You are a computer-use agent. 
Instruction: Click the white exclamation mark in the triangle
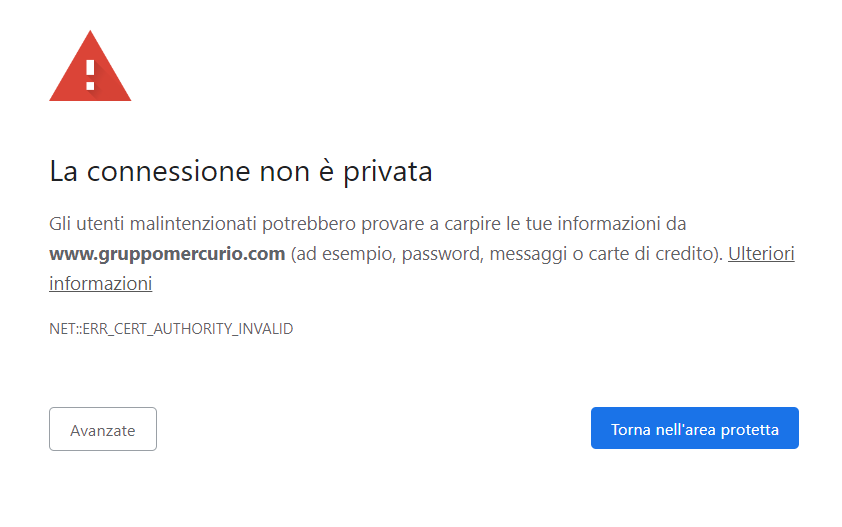pos(90,73)
